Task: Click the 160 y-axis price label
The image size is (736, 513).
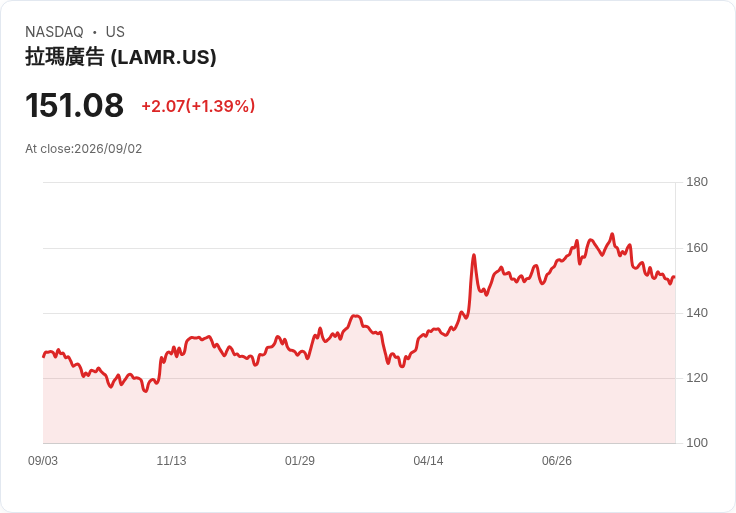Action: click(x=697, y=248)
